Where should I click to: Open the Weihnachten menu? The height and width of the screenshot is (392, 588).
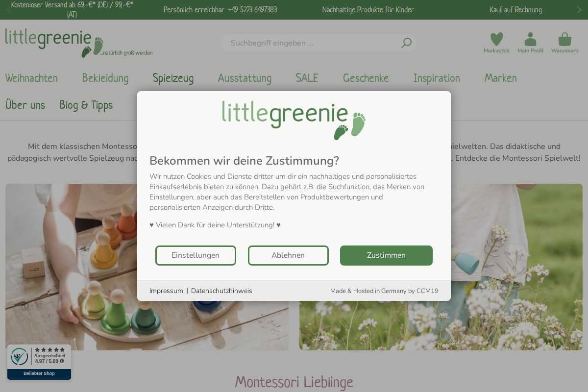(x=31, y=78)
